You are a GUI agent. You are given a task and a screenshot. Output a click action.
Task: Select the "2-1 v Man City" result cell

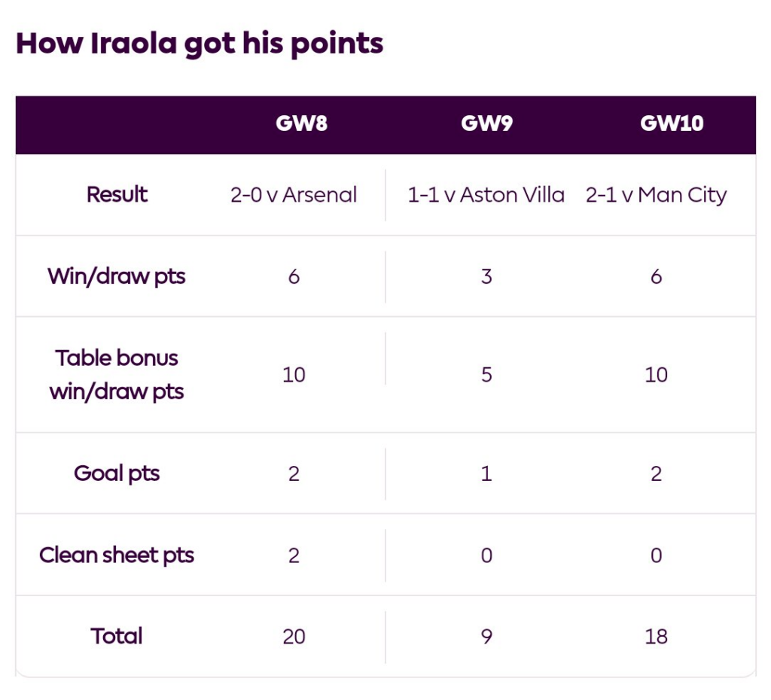pos(657,196)
